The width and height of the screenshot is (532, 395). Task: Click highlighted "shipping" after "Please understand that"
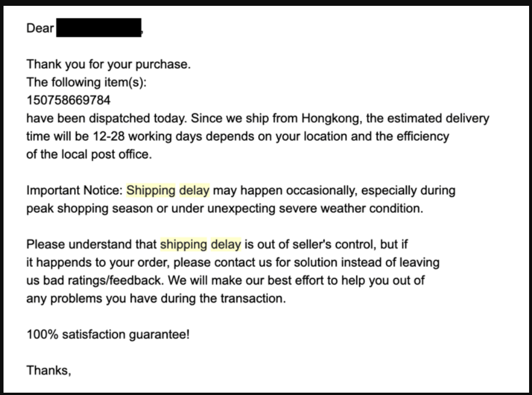(x=183, y=244)
